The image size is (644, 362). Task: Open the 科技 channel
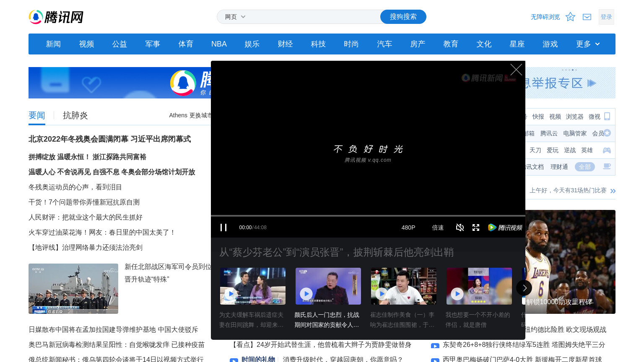click(318, 44)
